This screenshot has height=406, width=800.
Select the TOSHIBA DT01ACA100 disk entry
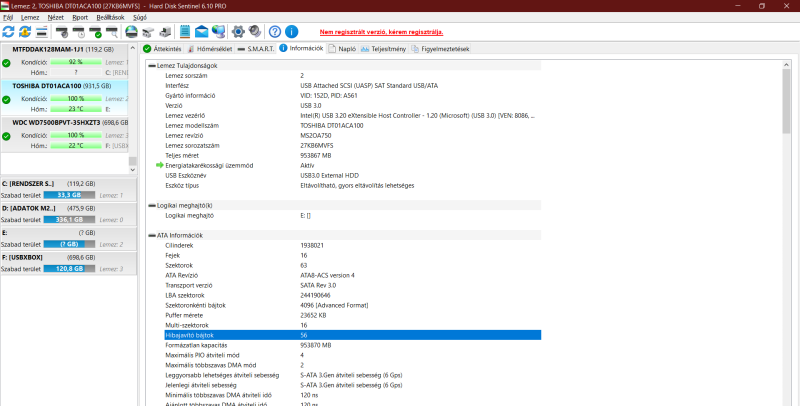[64, 98]
